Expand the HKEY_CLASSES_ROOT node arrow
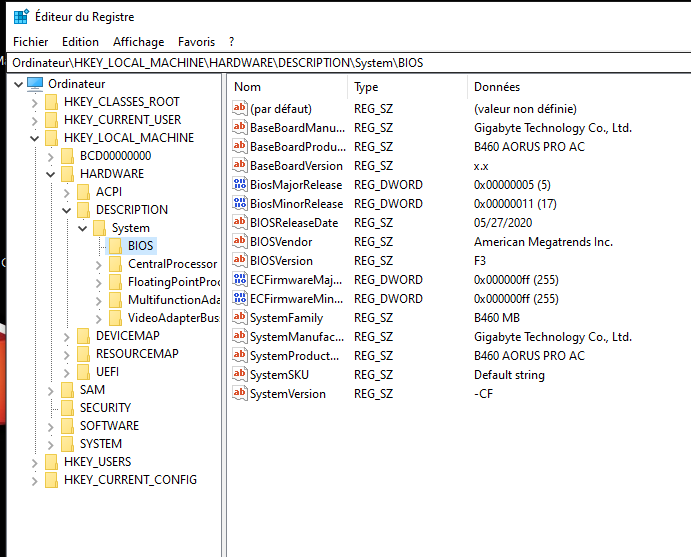The height and width of the screenshot is (557, 691). coord(36,102)
